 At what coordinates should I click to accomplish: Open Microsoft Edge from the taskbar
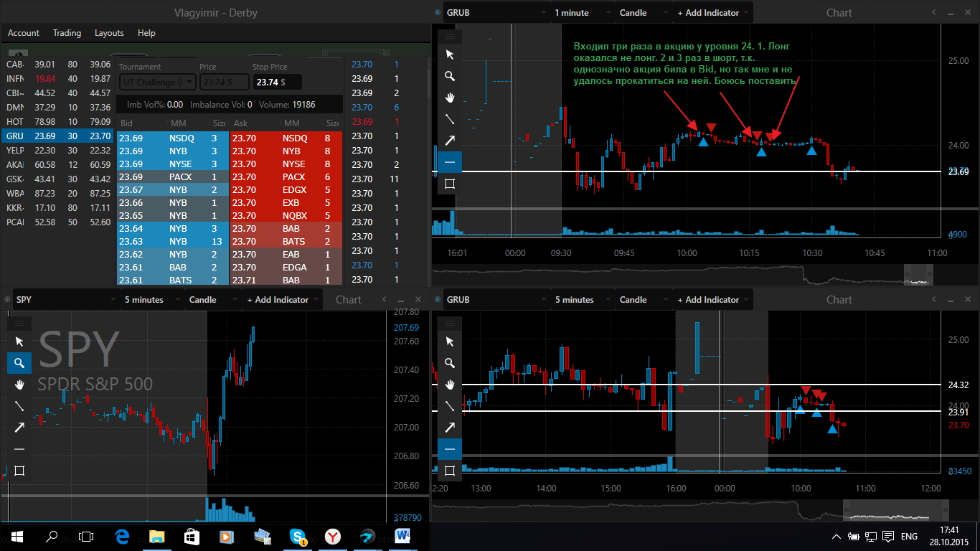pyautogui.click(x=121, y=536)
